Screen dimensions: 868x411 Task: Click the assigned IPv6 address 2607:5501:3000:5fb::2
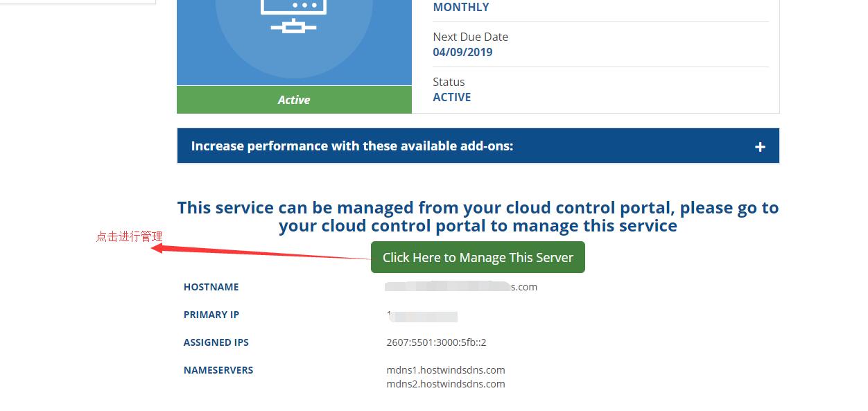coord(436,342)
